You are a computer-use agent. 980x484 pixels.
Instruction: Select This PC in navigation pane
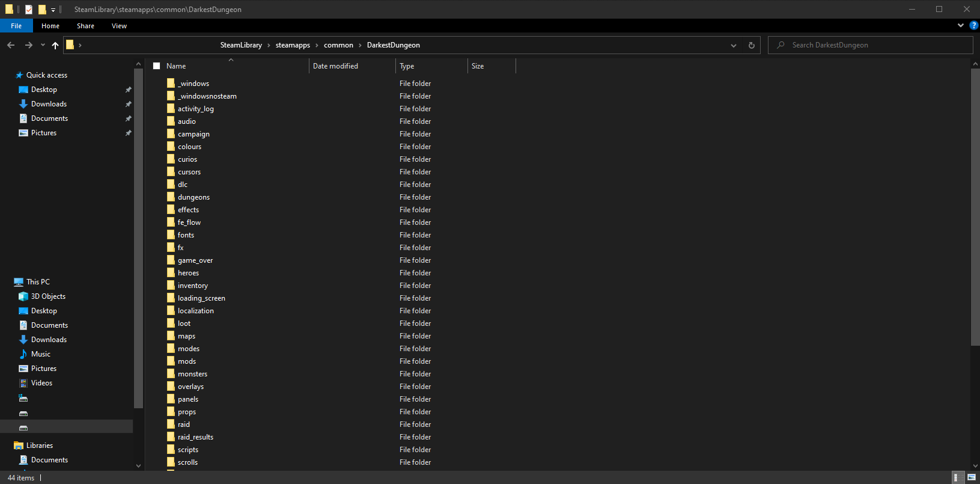point(38,282)
